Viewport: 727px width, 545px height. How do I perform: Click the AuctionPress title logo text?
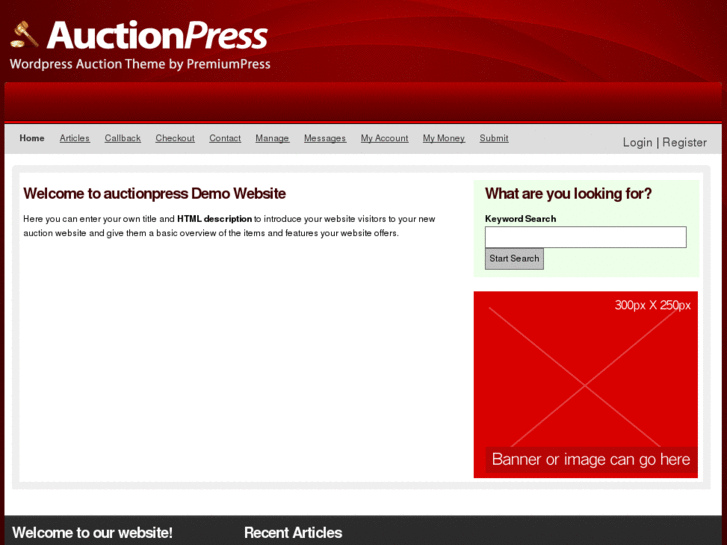coord(157,35)
